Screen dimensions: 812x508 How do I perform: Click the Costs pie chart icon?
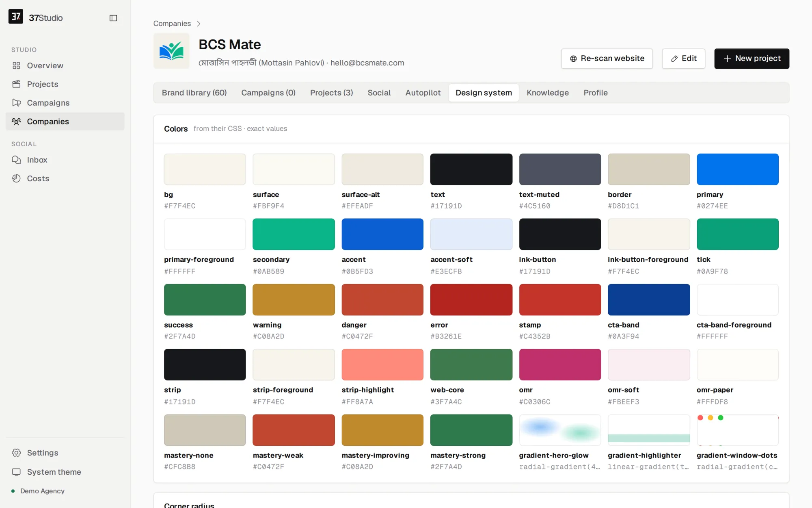click(x=16, y=178)
